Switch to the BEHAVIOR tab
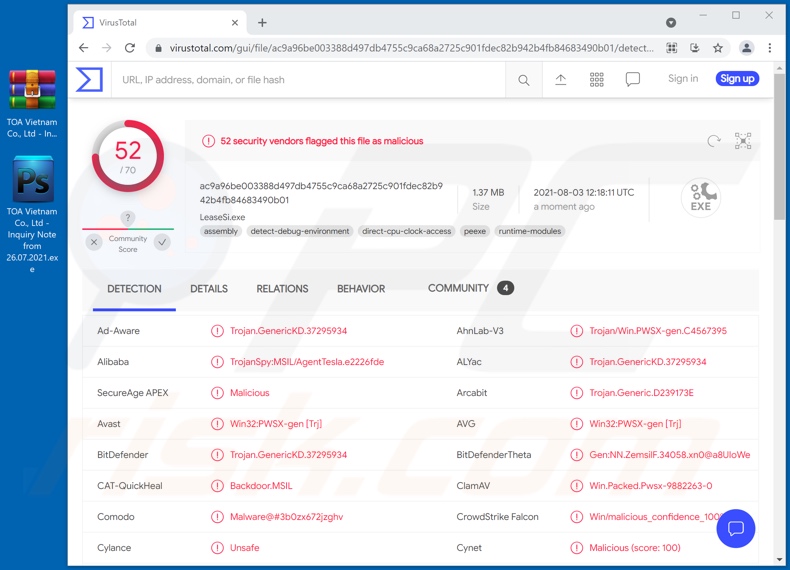790x570 pixels. pos(361,289)
